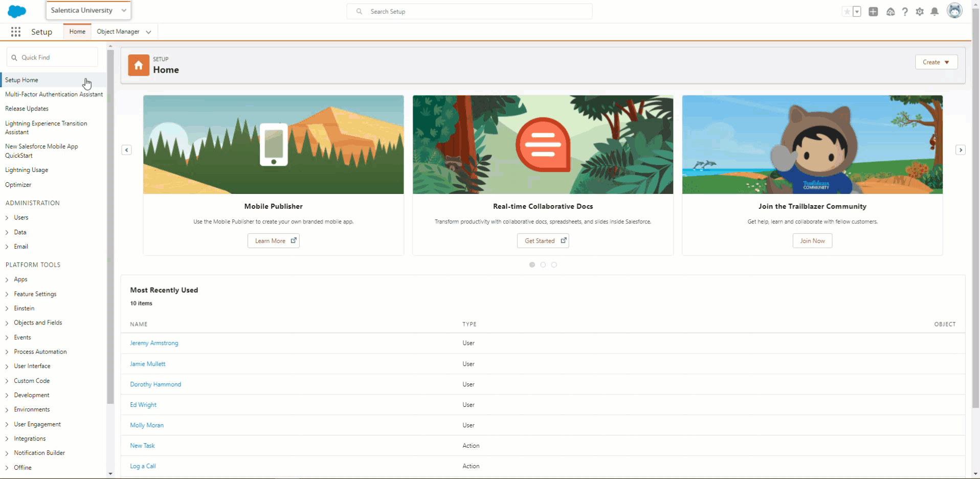This screenshot has width=980, height=479.
Task: Expand the Email section
Action: (7, 247)
